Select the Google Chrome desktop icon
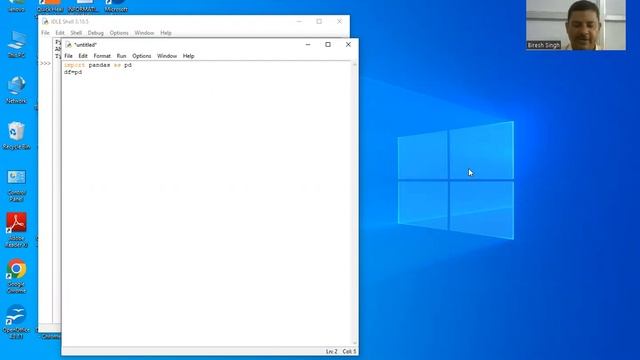This screenshot has width=640, height=360. [x=16, y=276]
